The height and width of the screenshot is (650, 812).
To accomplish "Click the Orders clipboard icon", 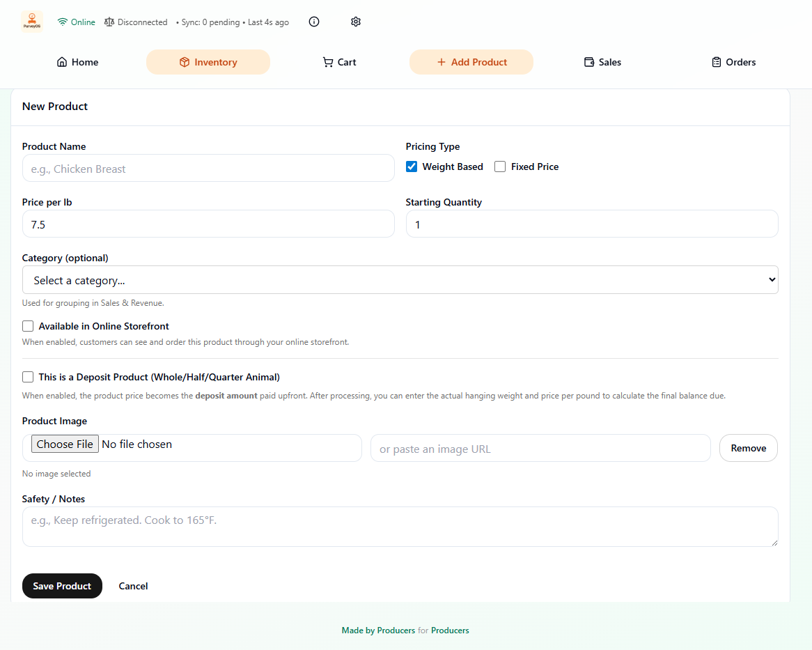I will tap(715, 62).
